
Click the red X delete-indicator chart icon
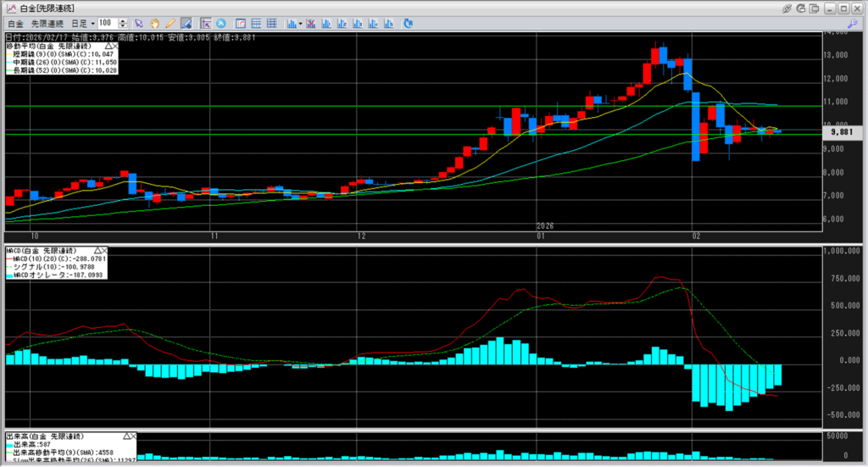click(x=312, y=23)
